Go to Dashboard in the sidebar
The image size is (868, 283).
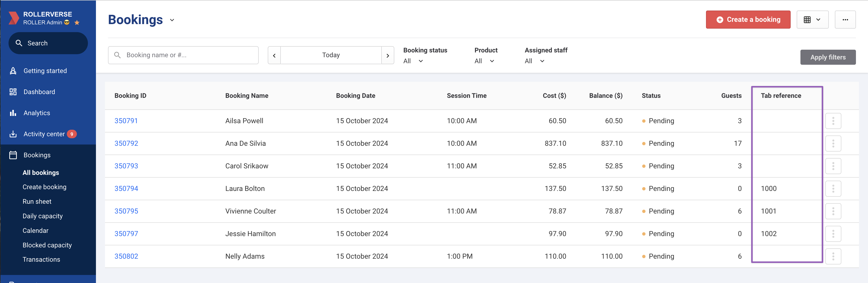(x=39, y=92)
